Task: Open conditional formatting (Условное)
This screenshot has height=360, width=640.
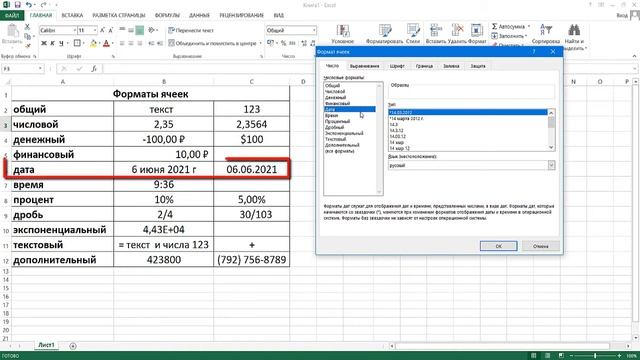Action: coord(342,35)
